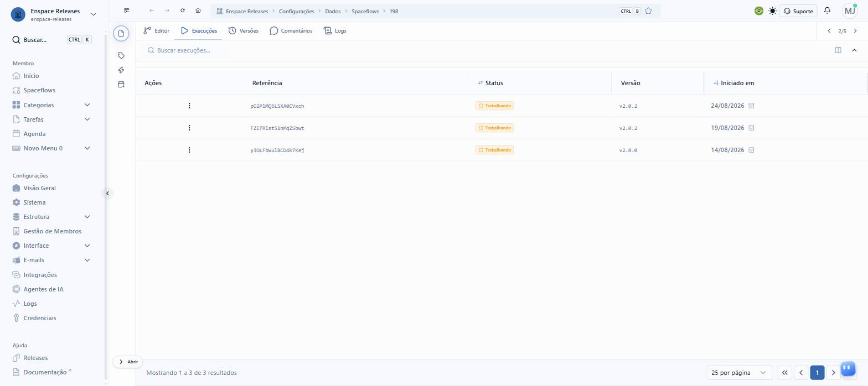This screenshot has height=386, width=868.
Task: Open notifications bell
Action: pyautogui.click(x=827, y=11)
